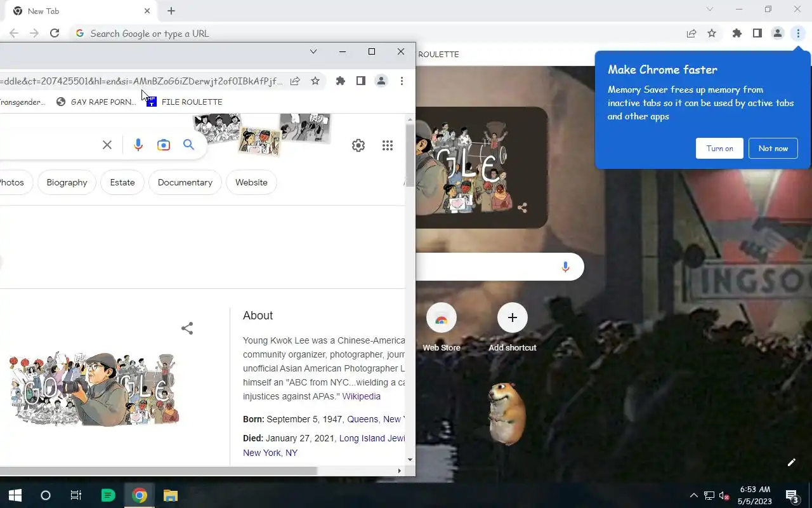The width and height of the screenshot is (812, 508).
Task: Open the green chat app in taskbar
Action: [108, 495]
